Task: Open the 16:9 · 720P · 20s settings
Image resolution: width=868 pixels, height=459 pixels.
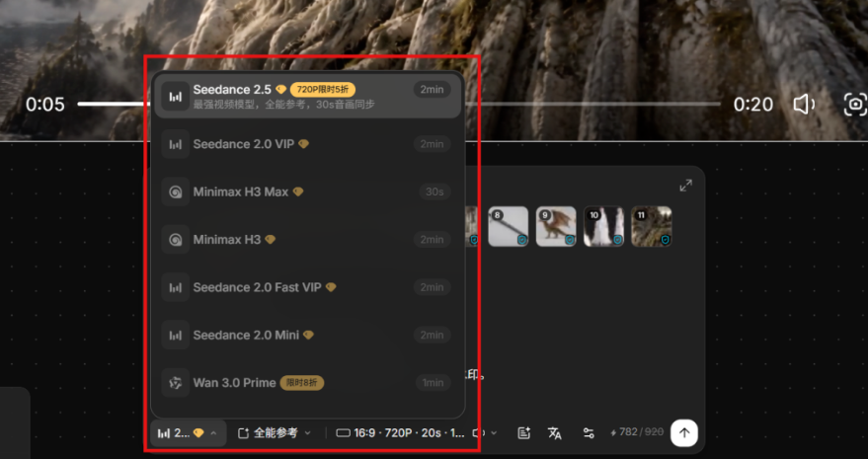Action: point(400,433)
